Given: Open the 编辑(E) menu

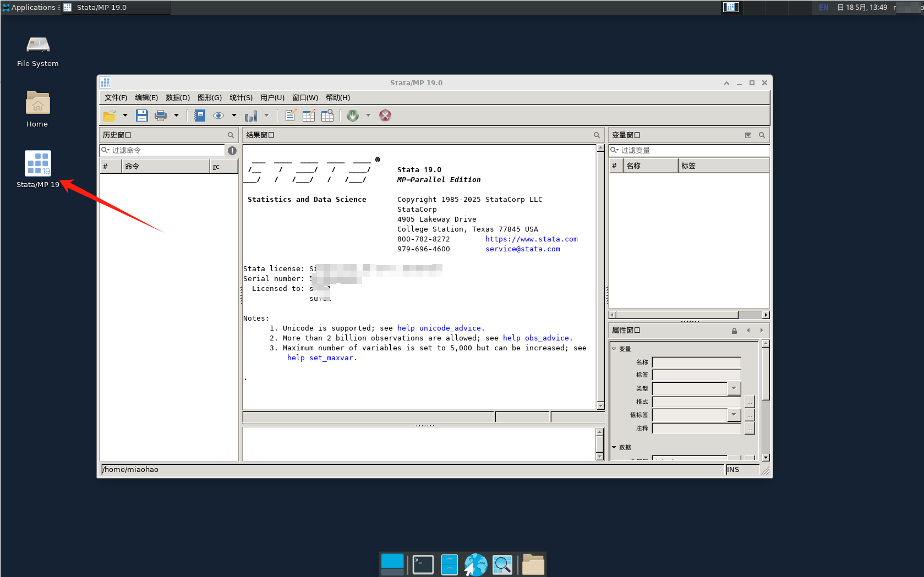Looking at the screenshot, I should pos(146,98).
